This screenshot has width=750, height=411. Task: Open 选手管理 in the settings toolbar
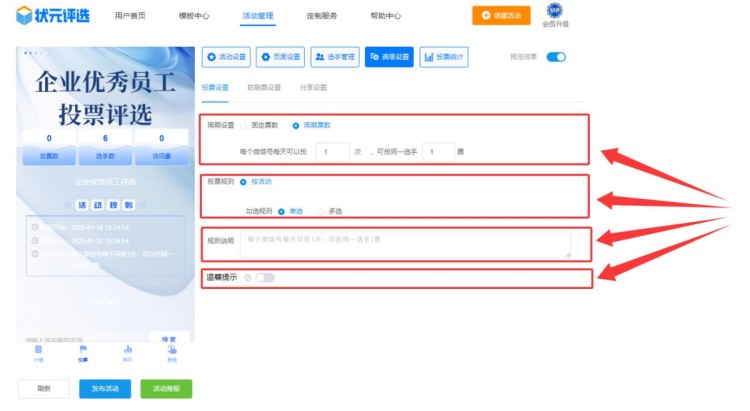pos(334,57)
